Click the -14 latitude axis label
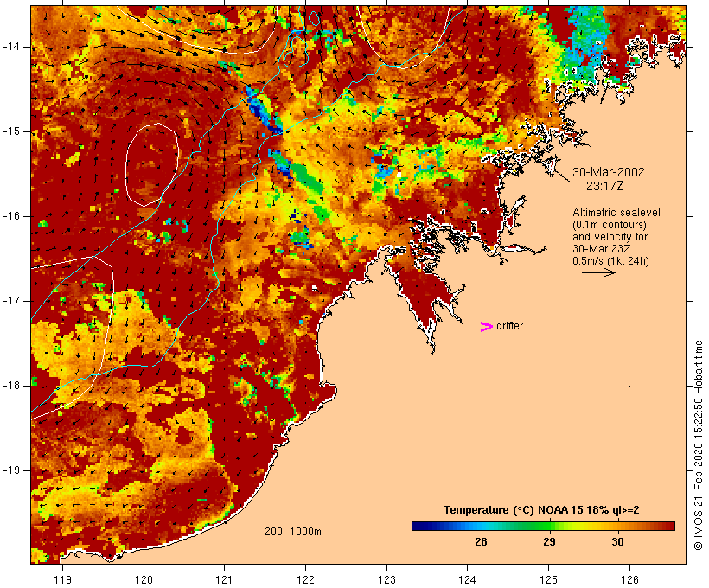The image size is (709, 588). click(11, 47)
